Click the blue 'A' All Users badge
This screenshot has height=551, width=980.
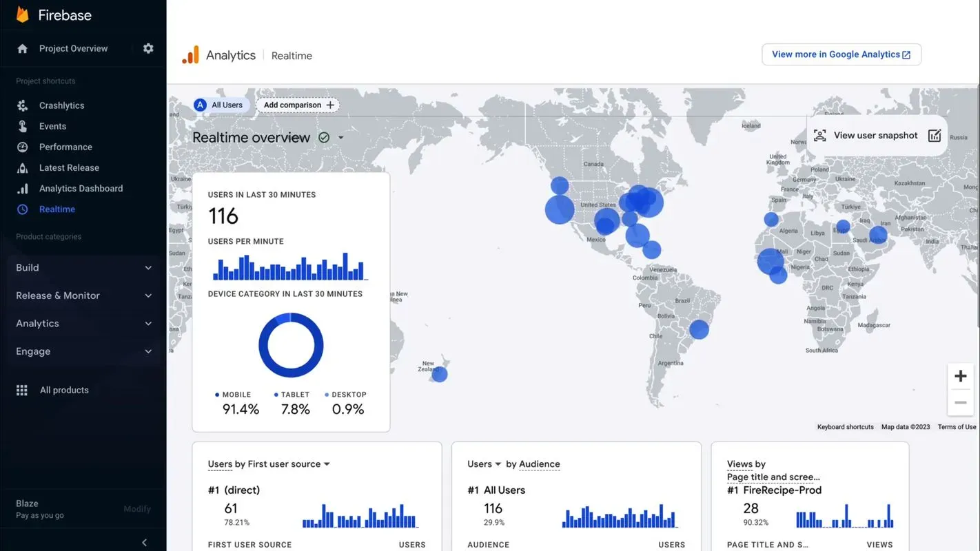point(200,105)
